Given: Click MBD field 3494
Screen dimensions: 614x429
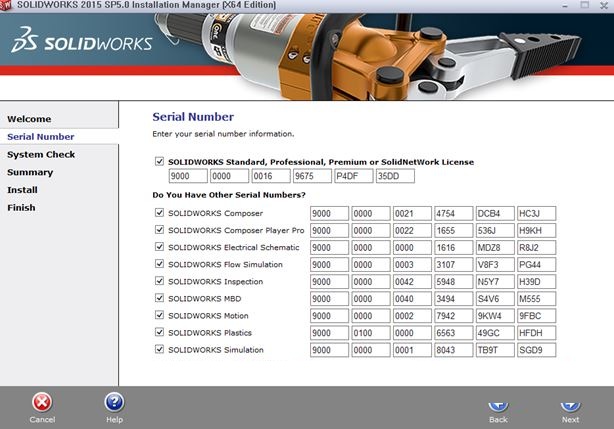Looking at the screenshot, I should point(454,299).
